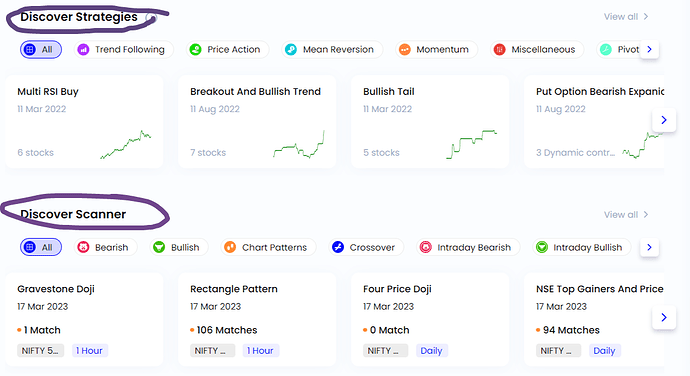Image resolution: width=690 pixels, height=376 pixels.
Task: Click the red Bearish scanner icon
Action: point(83,247)
